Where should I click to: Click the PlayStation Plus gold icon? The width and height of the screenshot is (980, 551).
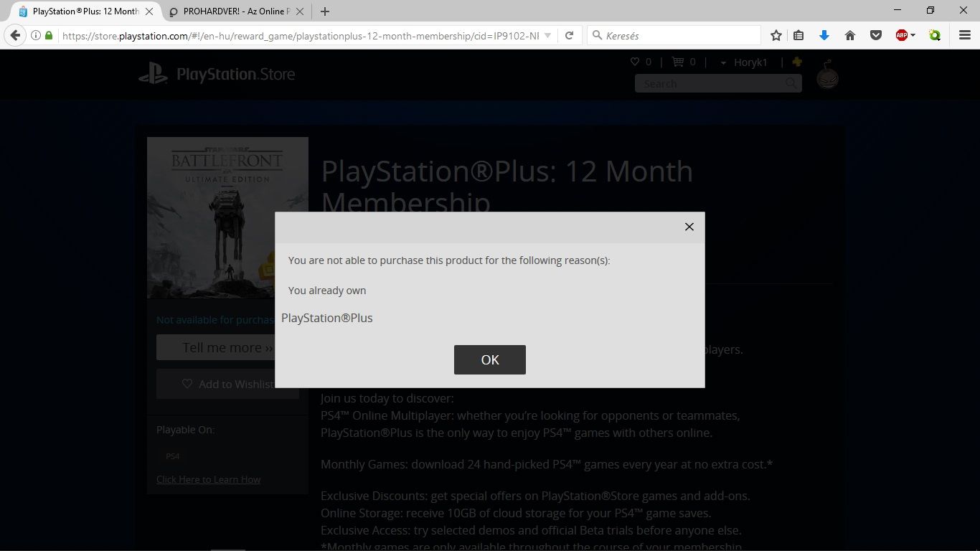point(797,62)
